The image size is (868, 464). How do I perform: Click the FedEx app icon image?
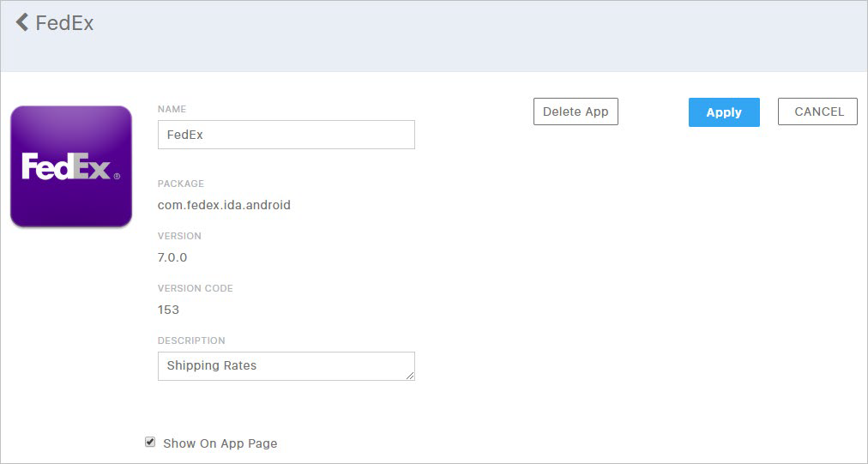point(71,166)
